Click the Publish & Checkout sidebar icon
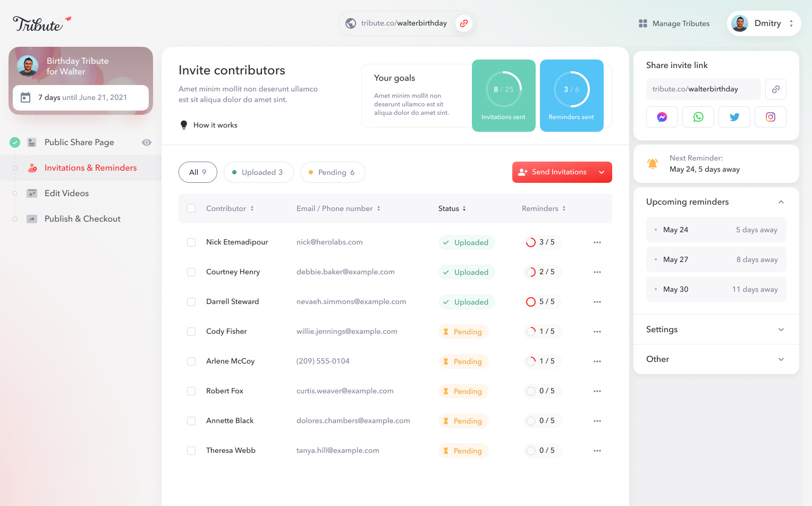Screen dimensions: 812x506 pos(32,219)
